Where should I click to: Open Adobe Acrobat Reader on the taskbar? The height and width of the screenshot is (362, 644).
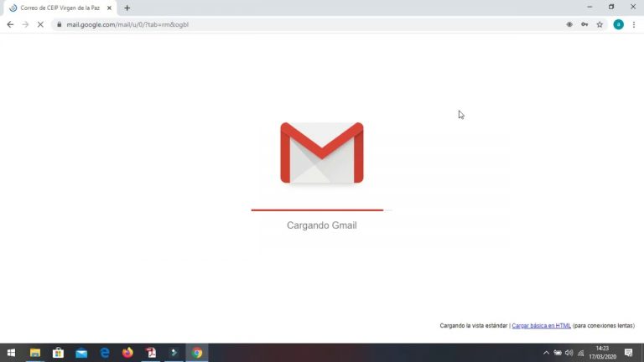point(151,353)
